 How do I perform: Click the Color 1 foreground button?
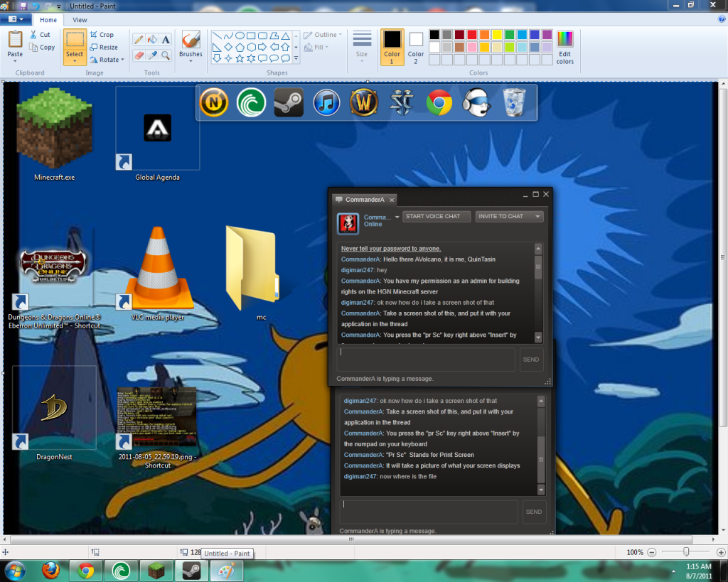pos(392,47)
